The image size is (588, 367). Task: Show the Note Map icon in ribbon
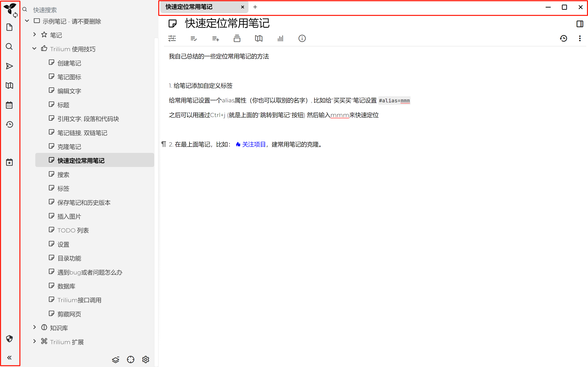[258, 38]
